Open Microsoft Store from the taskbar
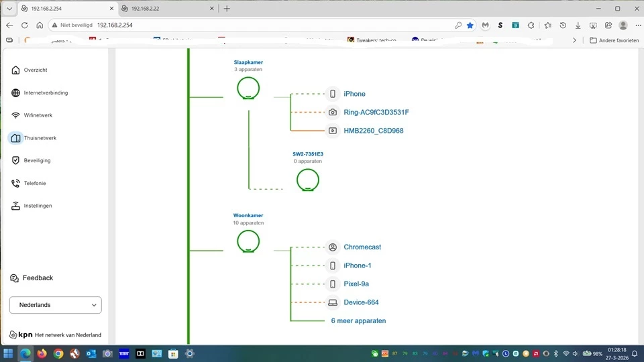Viewport: 644px width, 362px height. tap(173, 353)
